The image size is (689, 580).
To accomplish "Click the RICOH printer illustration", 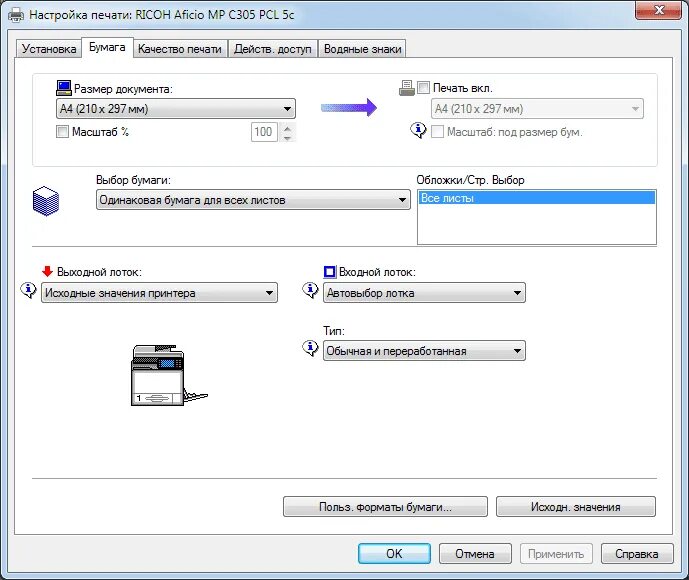I will [169, 375].
